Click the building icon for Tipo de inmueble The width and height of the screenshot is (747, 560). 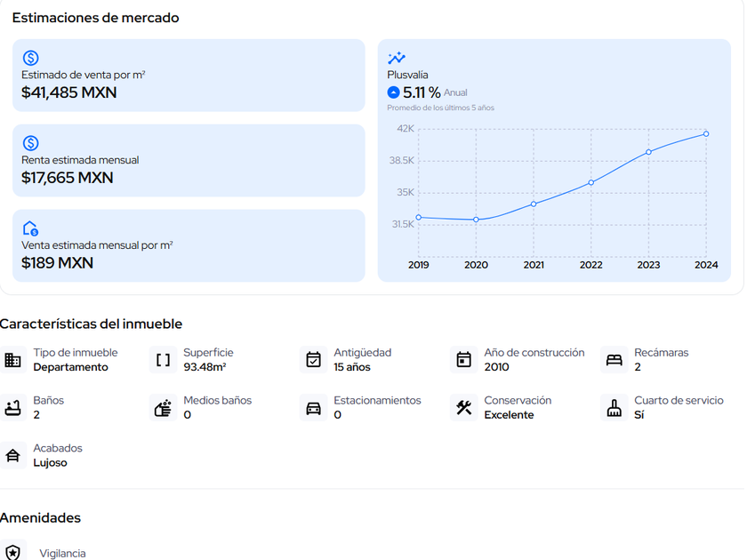pos(12,360)
